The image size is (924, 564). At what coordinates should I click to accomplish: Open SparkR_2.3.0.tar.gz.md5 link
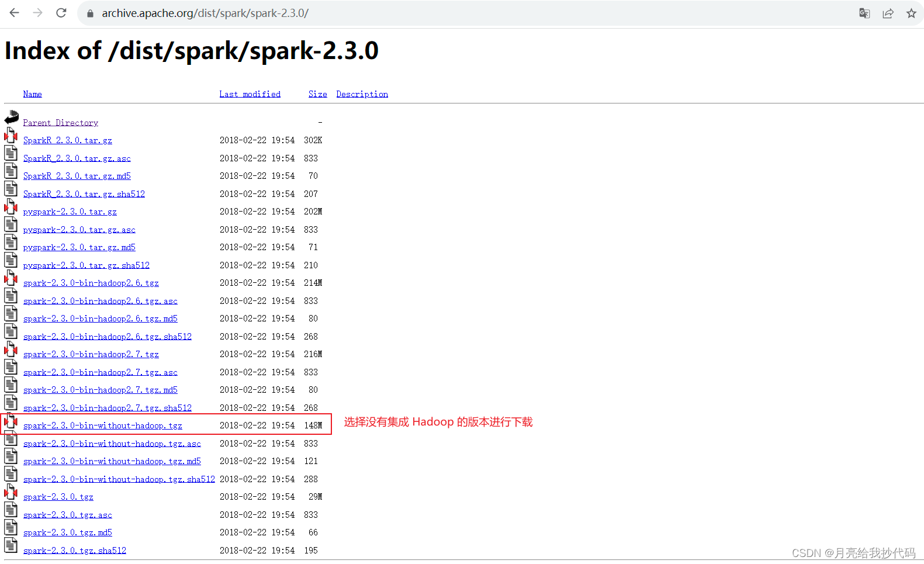coord(77,176)
